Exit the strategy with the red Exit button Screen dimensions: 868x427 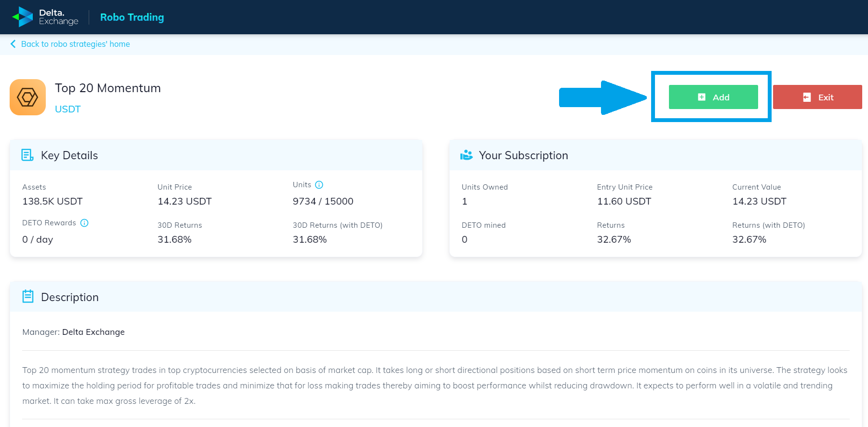pos(817,97)
